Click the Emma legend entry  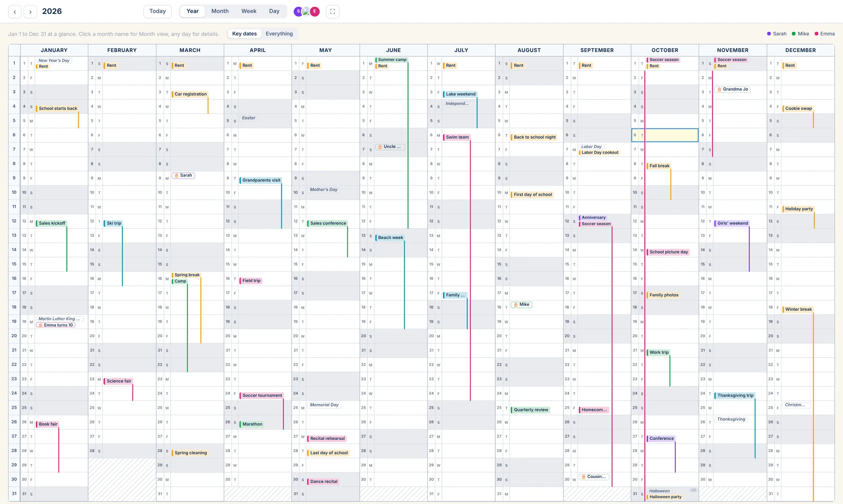825,34
